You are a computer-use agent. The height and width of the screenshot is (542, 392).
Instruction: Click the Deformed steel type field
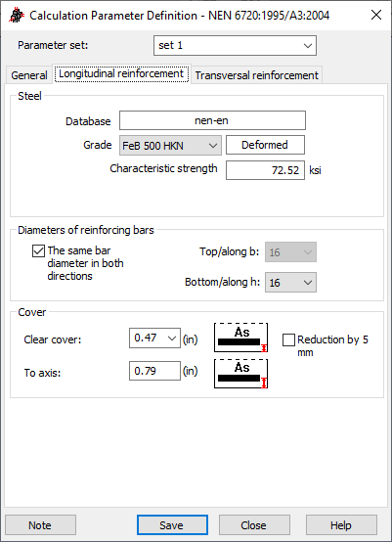click(265, 145)
